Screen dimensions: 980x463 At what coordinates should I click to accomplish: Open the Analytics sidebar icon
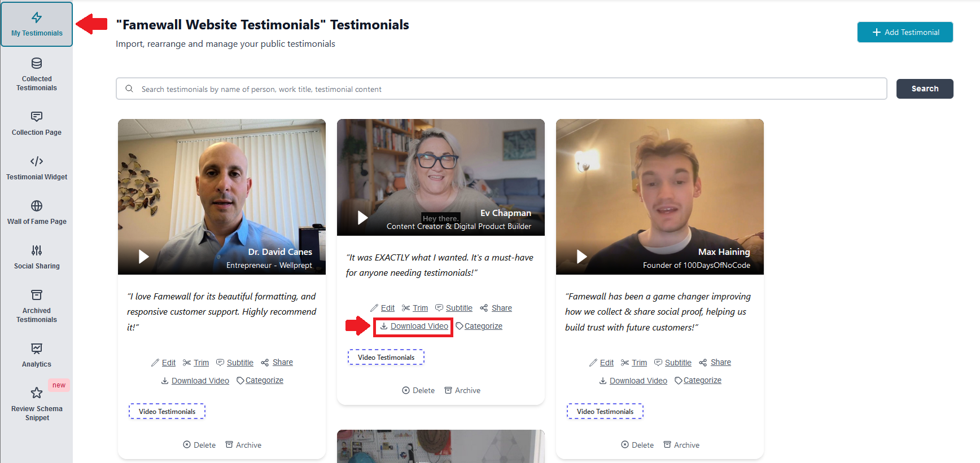coord(37,349)
